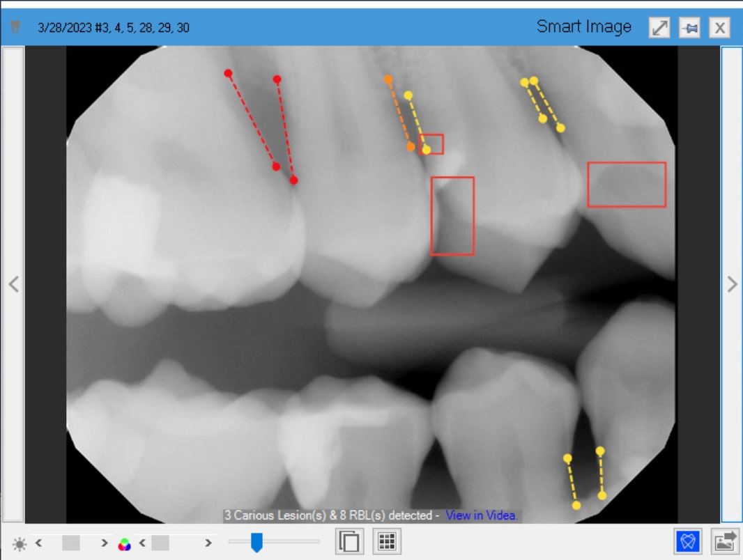The image size is (743, 560).
Task: Click the 'Smart Image' title text
Action: (x=584, y=26)
